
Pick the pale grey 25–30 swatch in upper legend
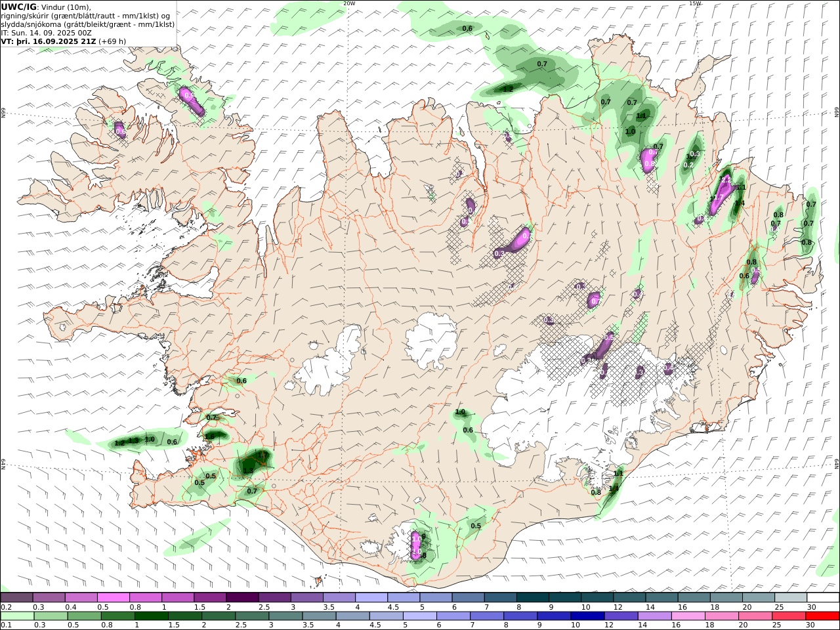[x=789, y=597]
